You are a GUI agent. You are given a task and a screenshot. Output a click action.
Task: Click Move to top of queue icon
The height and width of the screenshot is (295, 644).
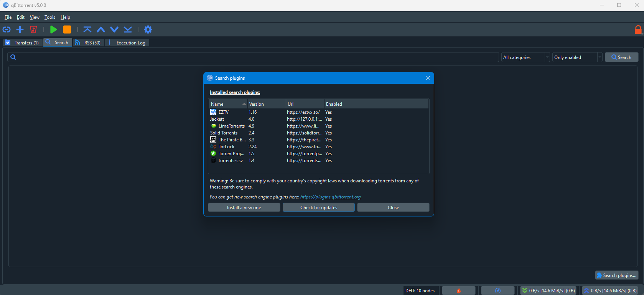87,29
